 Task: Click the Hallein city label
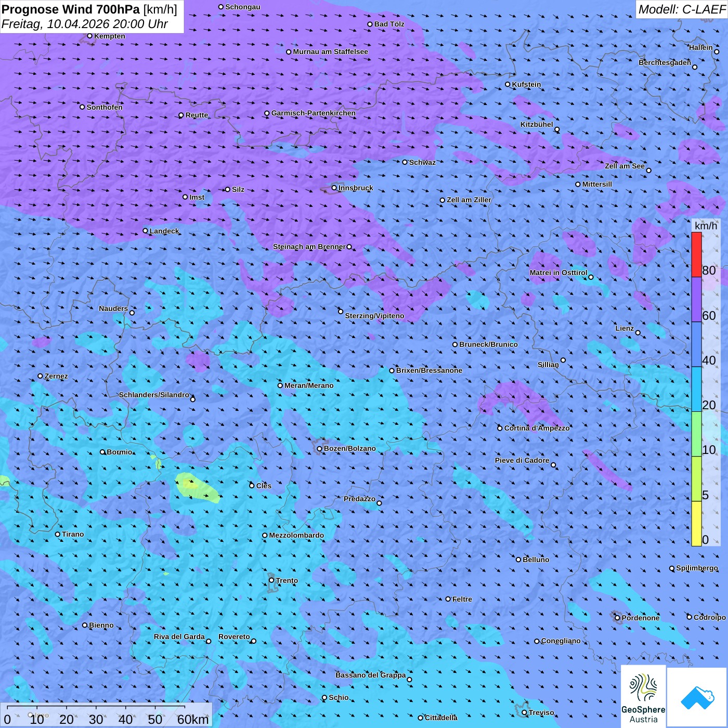click(701, 47)
